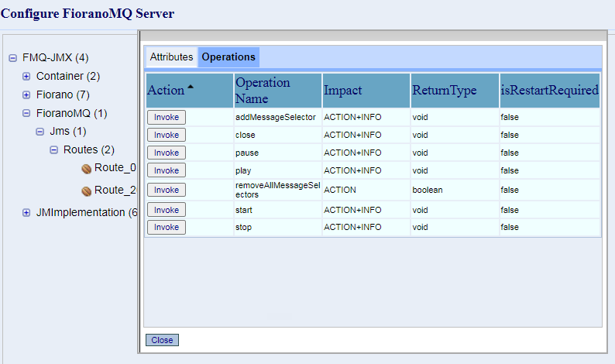This screenshot has height=364, width=615.
Task: Close the operations dialog with Close button
Action: [162, 340]
